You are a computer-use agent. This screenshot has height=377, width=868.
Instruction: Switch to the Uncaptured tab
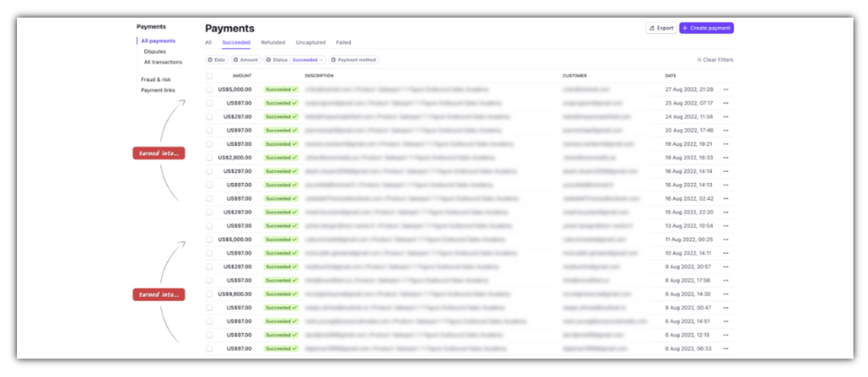pos(309,42)
